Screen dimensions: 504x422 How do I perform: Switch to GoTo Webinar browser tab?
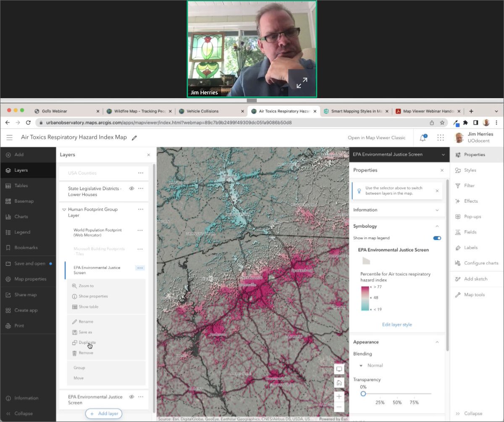coord(67,111)
